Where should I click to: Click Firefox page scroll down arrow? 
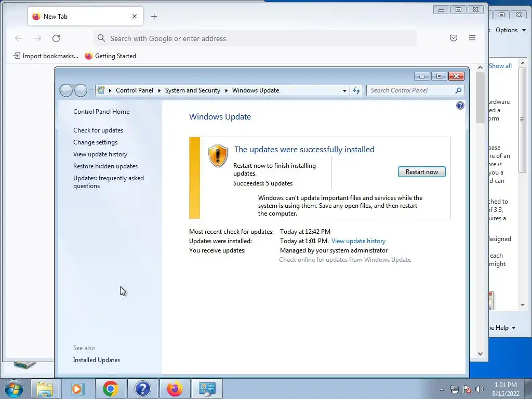coord(480,353)
